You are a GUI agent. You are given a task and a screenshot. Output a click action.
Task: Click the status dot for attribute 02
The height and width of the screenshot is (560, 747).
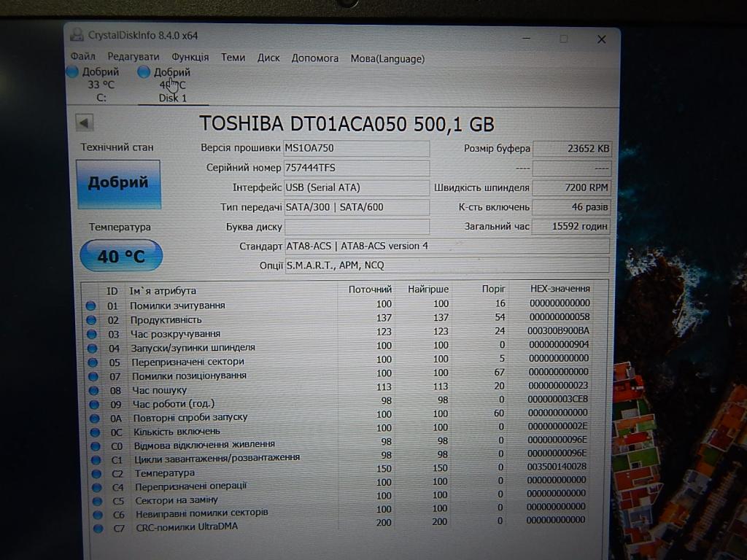(x=91, y=320)
